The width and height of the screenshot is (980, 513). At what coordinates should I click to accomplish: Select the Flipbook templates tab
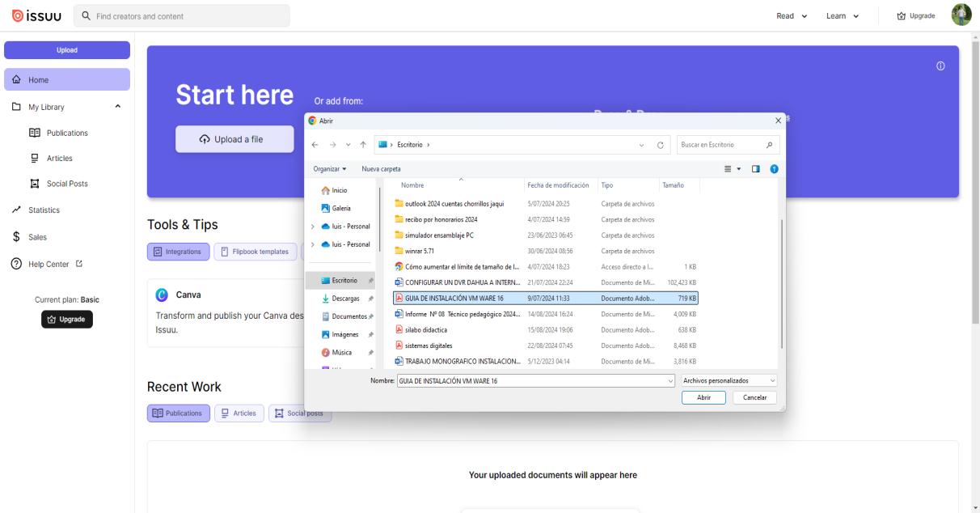pos(256,252)
